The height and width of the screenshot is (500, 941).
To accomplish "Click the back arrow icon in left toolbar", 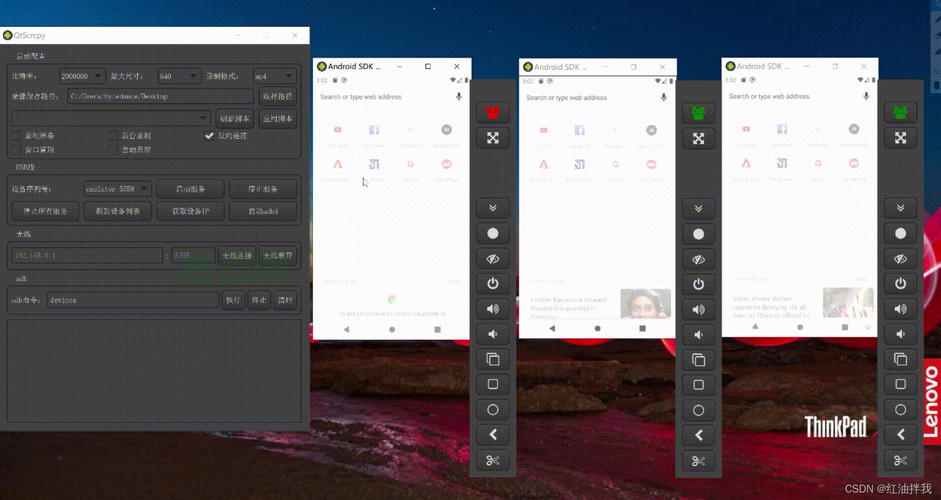I will [x=492, y=435].
